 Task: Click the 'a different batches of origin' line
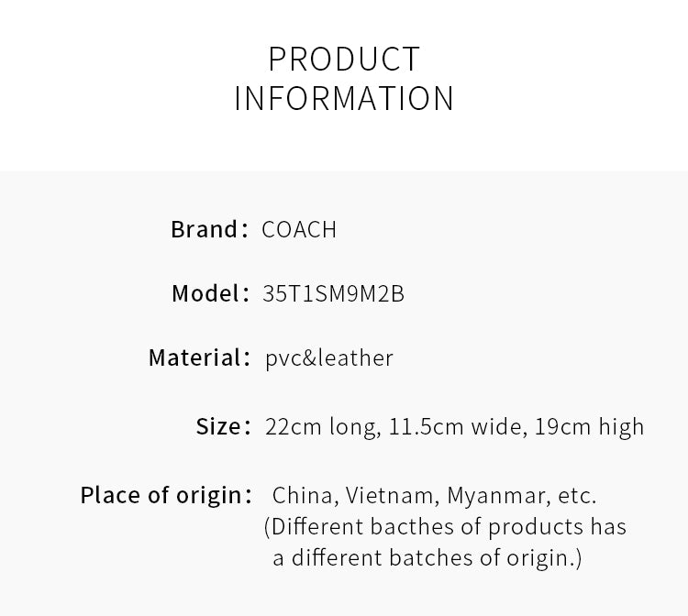pos(427,558)
